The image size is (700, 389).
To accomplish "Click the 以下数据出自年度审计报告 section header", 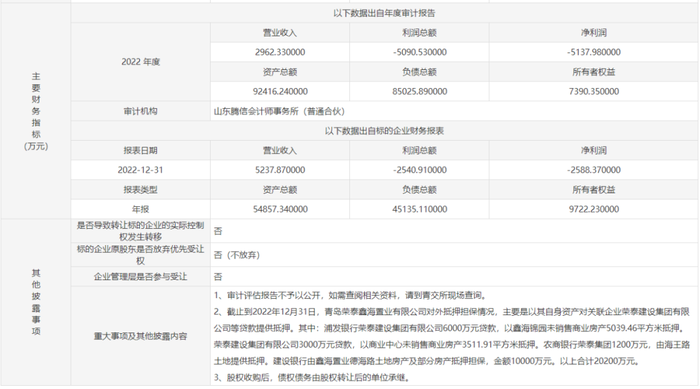I will (384, 13).
